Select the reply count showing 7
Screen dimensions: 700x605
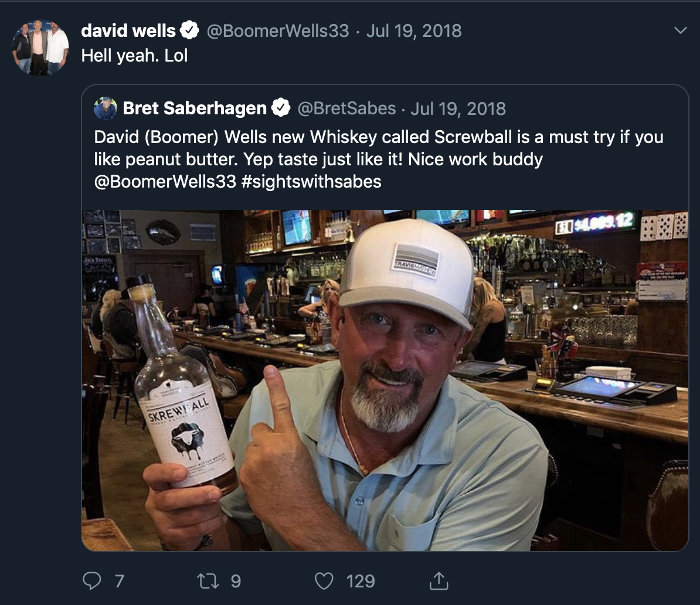(119, 582)
